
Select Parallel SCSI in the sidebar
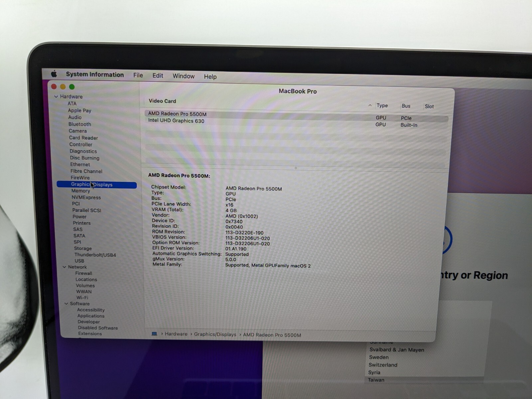pyautogui.click(x=87, y=210)
